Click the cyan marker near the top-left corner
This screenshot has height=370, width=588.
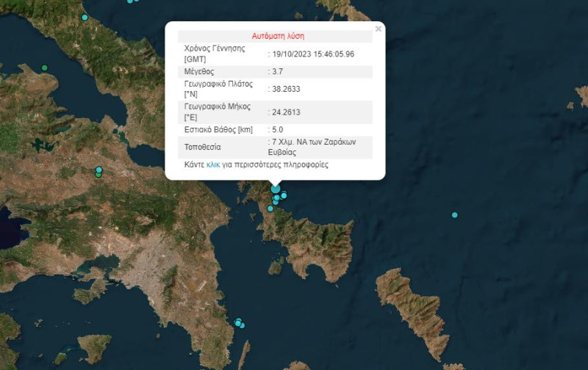click(85, 17)
